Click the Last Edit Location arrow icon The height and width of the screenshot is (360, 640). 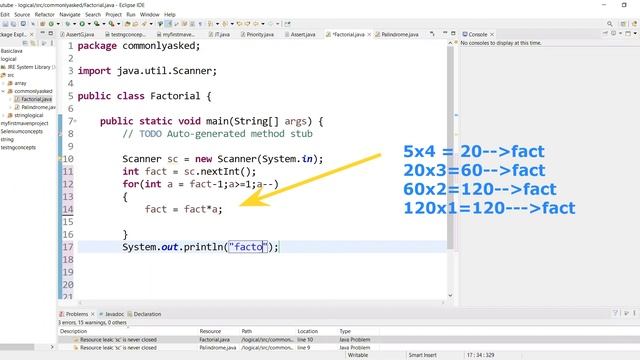pyautogui.click(x=239, y=24)
